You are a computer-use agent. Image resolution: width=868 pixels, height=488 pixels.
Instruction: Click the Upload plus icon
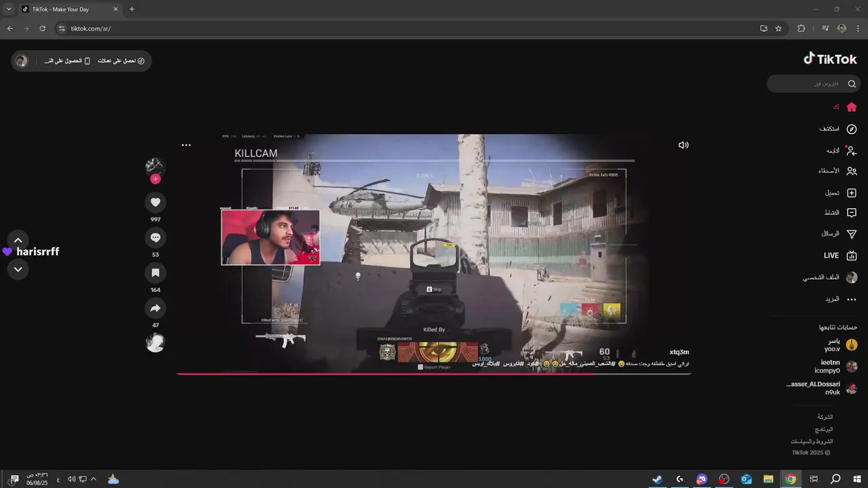click(x=852, y=192)
